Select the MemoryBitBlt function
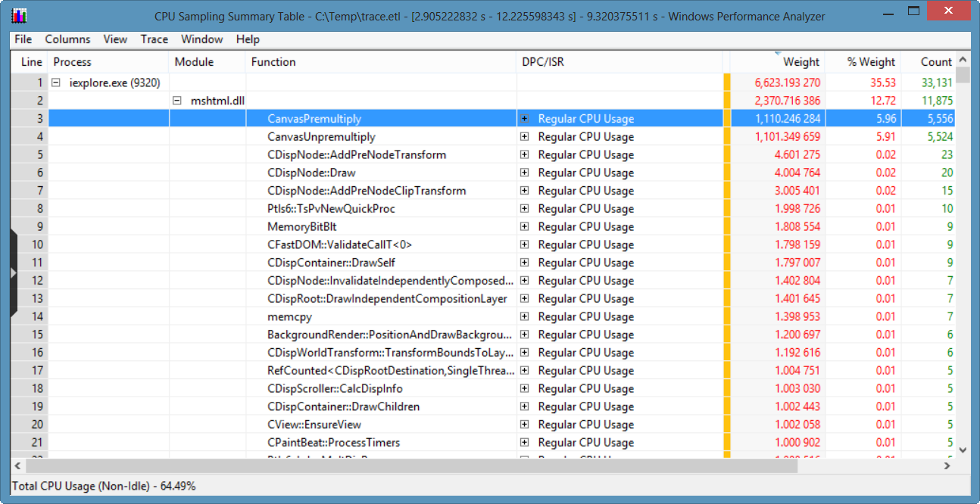This screenshot has height=504, width=980. (302, 227)
